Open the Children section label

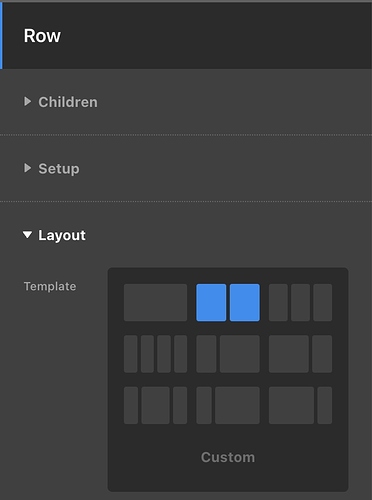point(68,102)
